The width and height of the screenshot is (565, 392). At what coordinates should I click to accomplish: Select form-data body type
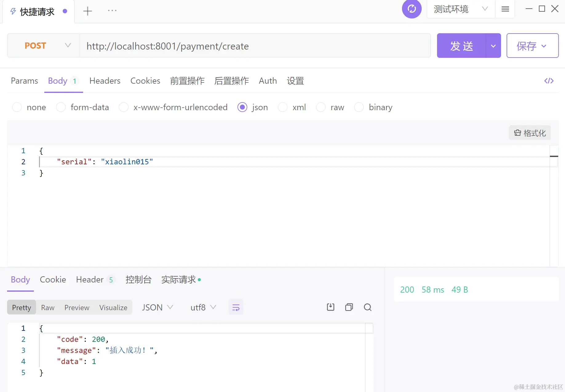[x=61, y=107]
